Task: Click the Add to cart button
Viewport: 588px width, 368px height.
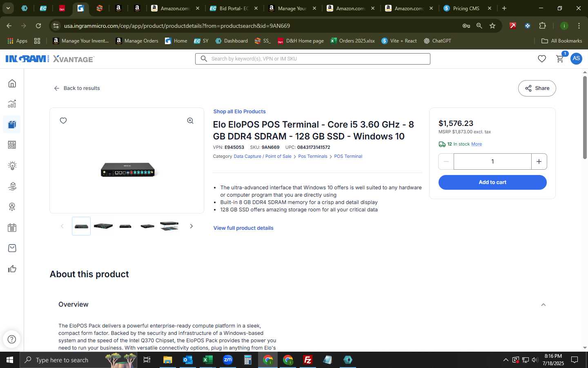Action: 492,182
